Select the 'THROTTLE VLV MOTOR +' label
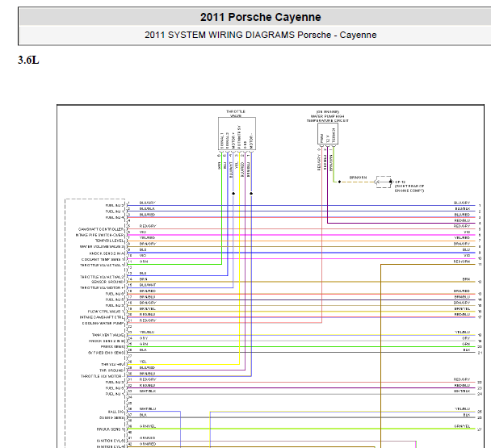The width and height of the screenshot is (491, 448). (x=102, y=287)
